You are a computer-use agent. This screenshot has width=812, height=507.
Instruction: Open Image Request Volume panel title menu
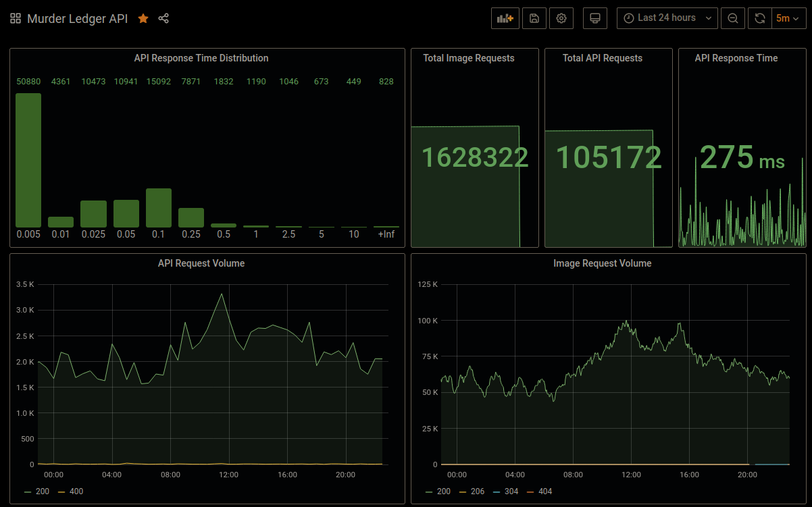602,263
